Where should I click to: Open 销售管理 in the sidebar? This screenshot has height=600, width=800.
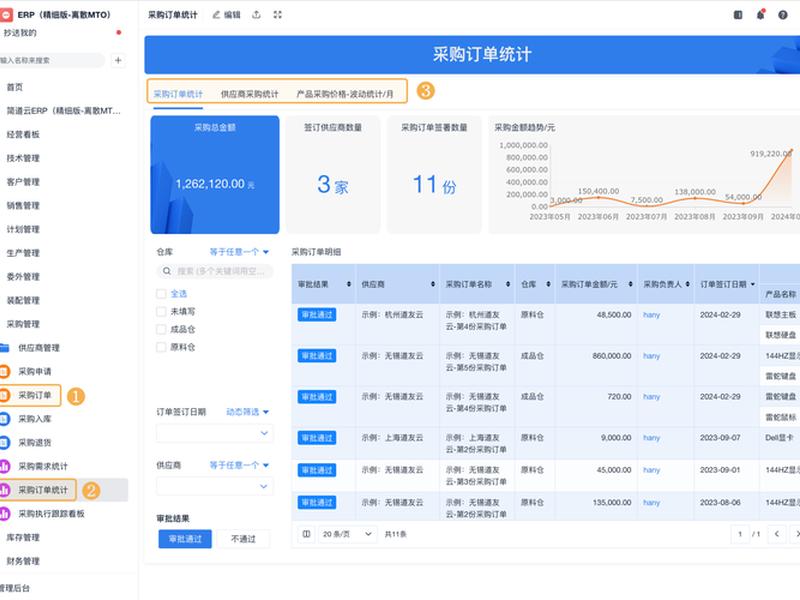pos(23,206)
